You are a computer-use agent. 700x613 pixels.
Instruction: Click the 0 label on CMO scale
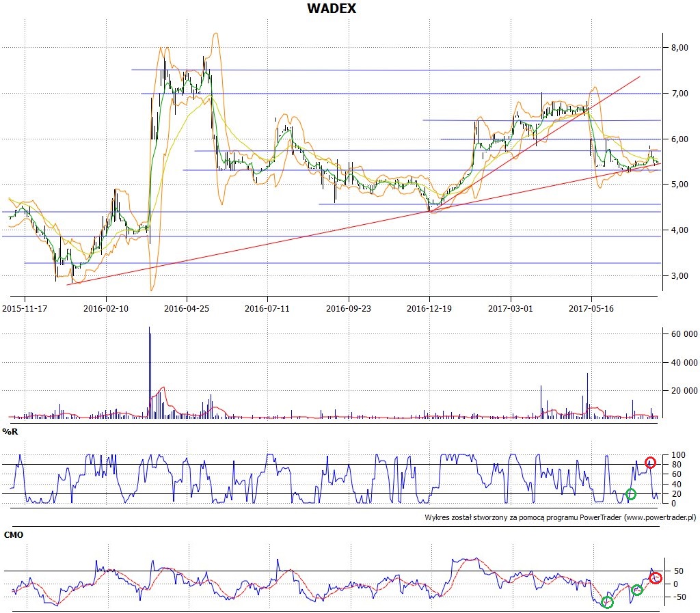coord(676,584)
